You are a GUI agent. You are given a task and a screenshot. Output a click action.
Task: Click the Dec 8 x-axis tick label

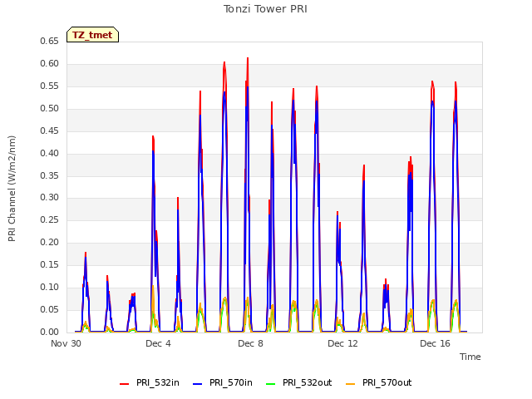[250, 343]
